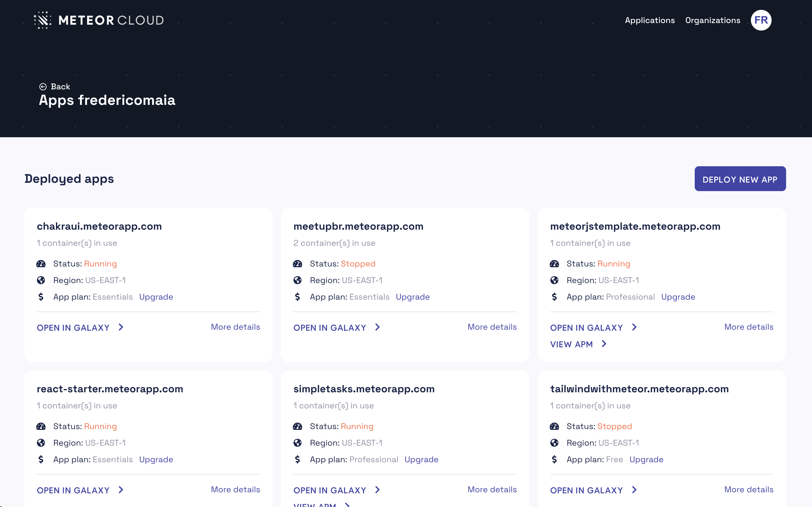Click the Back arrow icon
Viewport: 812px width, 507px height.
point(43,87)
